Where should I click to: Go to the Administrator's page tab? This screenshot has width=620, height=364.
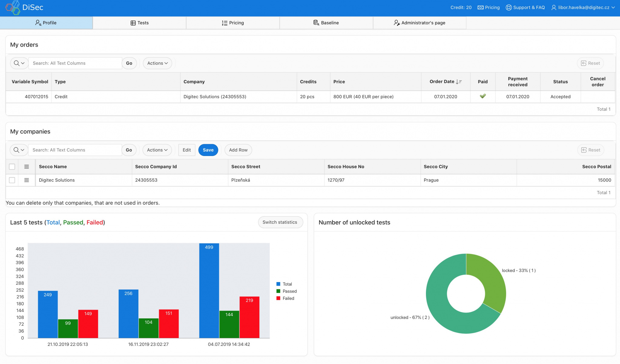click(x=420, y=23)
